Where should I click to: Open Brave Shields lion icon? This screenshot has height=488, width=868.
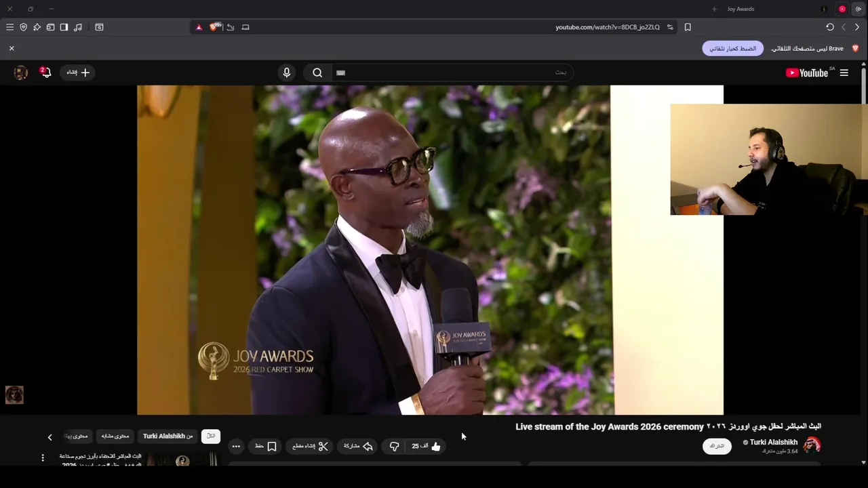coord(215,27)
